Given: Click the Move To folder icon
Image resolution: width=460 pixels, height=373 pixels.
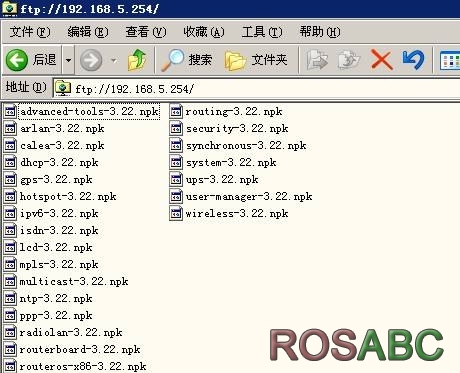Looking at the screenshot, I should (x=317, y=60).
